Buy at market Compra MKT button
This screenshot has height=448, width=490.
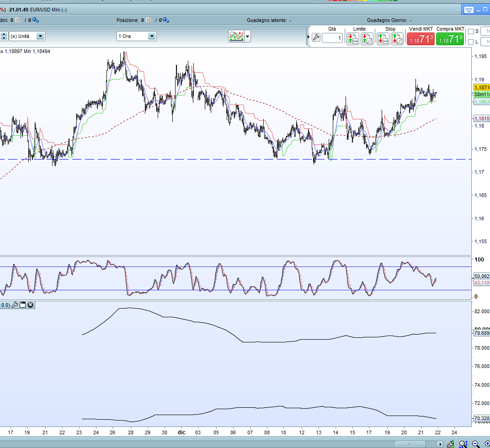[x=450, y=39]
